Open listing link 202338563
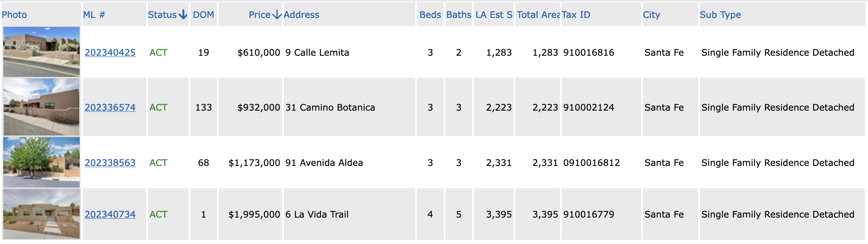This screenshot has height=244, width=868. 110,163
